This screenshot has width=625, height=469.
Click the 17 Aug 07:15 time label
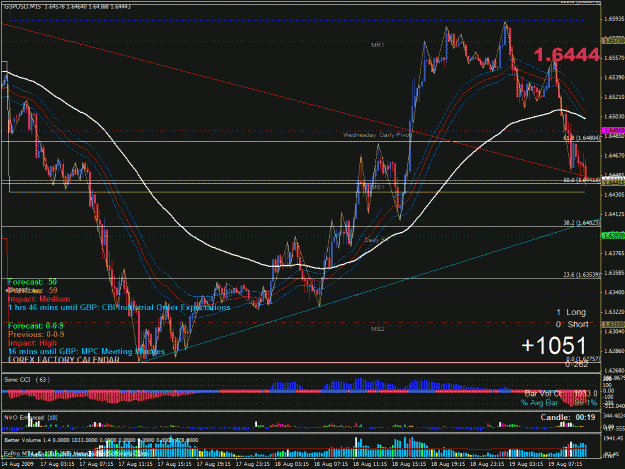96,464
